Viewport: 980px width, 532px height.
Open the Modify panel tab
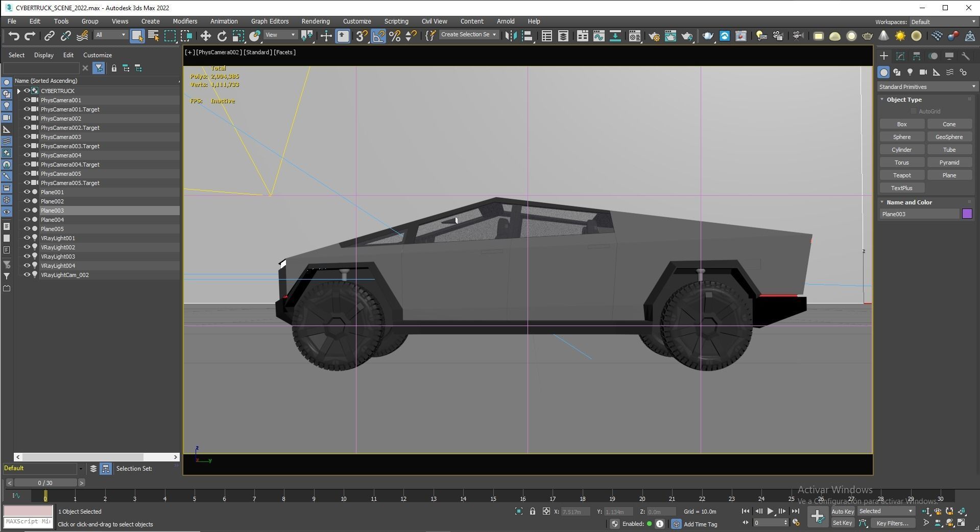coord(900,56)
